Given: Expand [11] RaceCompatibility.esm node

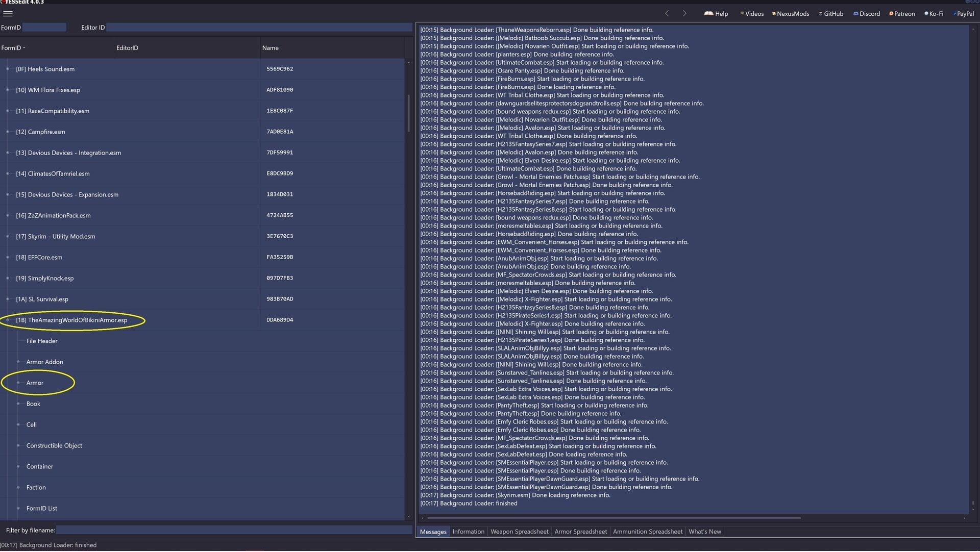Looking at the screenshot, I should click(x=8, y=111).
